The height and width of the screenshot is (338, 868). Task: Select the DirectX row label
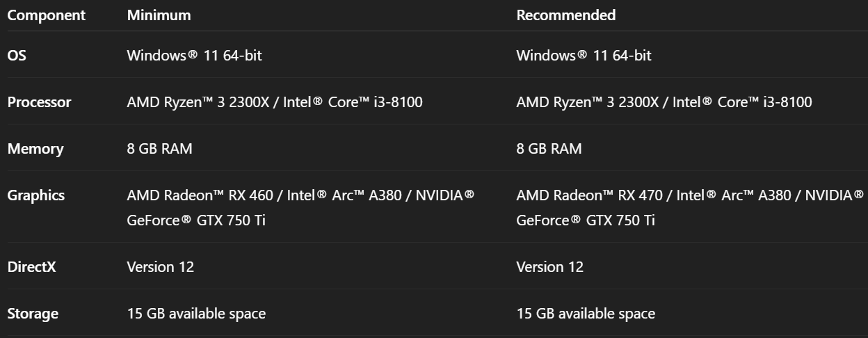pyautogui.click(x=31, y=267)
